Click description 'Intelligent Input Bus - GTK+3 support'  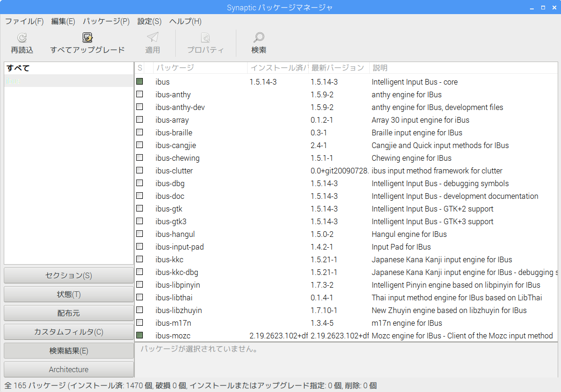point(432,221)
